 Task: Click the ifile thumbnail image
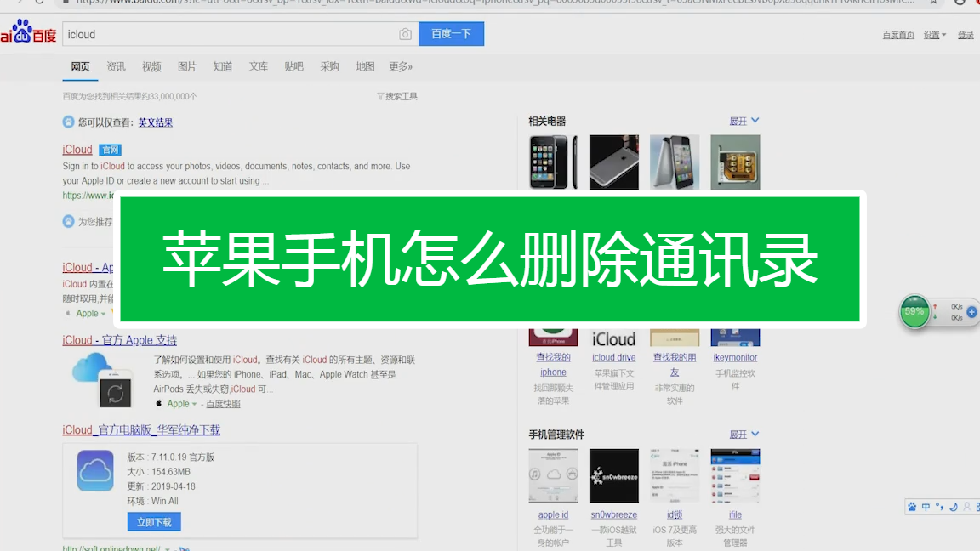tap(735, 475)
